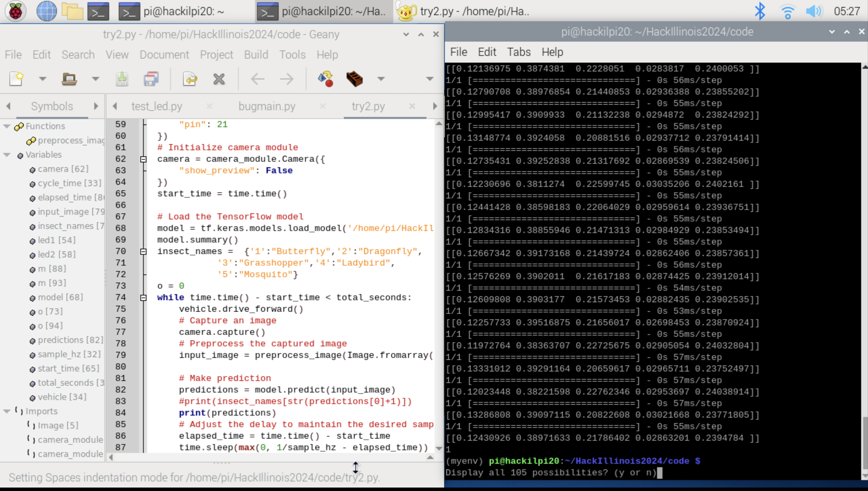Collapse the Functions tree in Symbols
The width and height of the screenshot is (868, 491).
coord(7,126)
